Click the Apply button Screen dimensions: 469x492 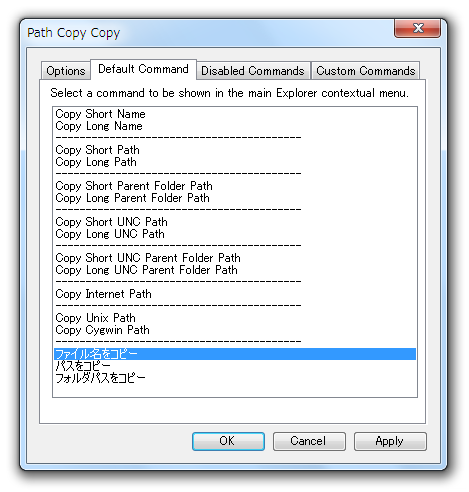click(390, 441)
